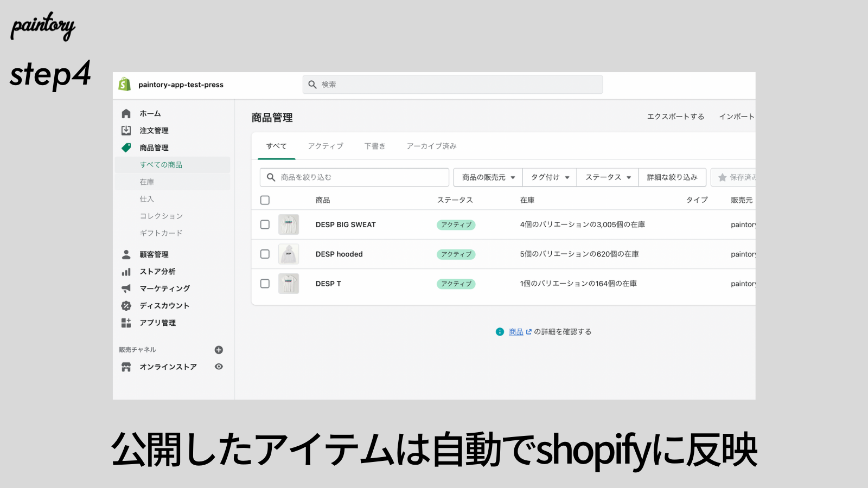Click the 詳細な絞り込み button
This screenshot has width=868, height=488.
click(x=672, y=177)
